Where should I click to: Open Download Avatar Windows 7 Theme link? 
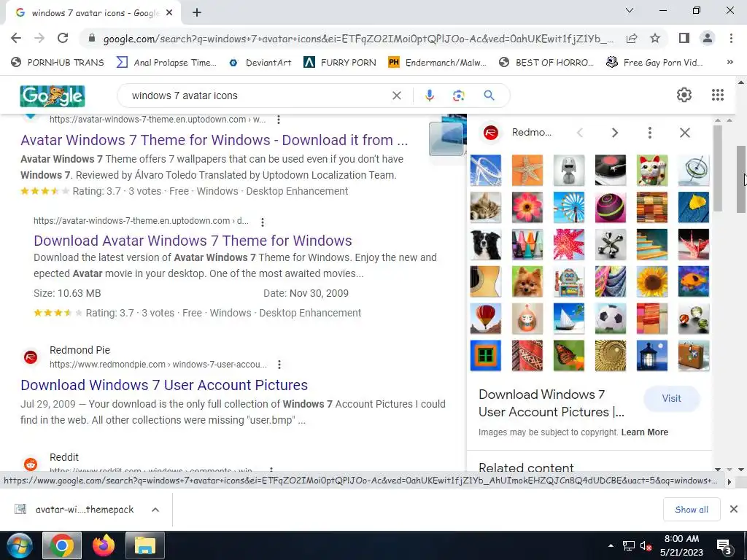coord(193,241)
